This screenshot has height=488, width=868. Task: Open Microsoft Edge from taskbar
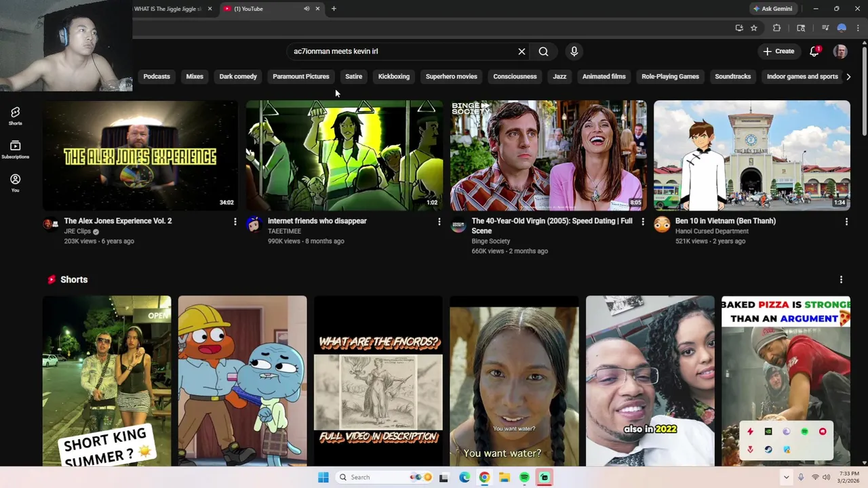pyautogui.click(x=465, y=477)
